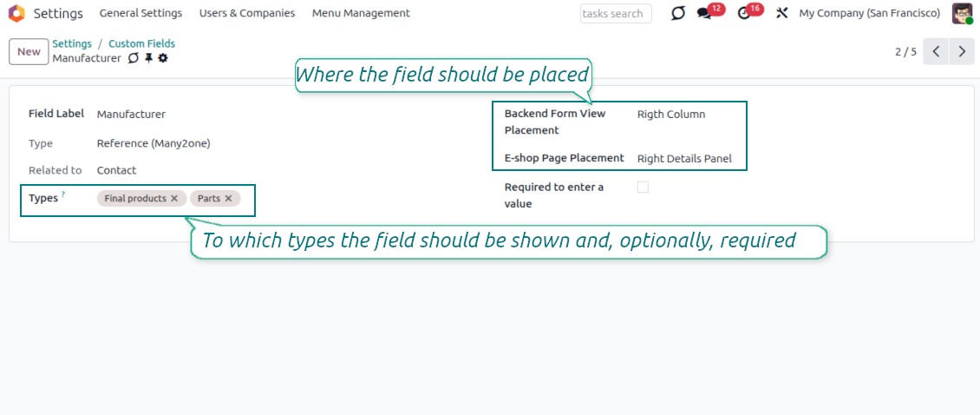Viewport: 980px width, 415px height.
Task: Open the General Settings menu
Action: click(140, 14)
